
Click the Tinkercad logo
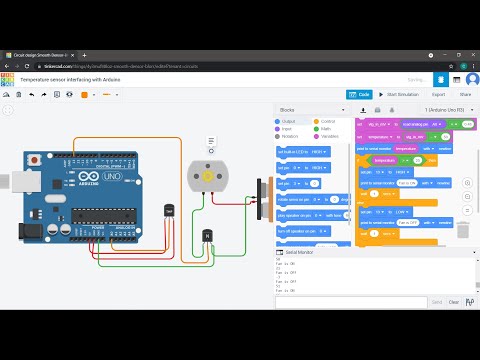(x=7, y=80)
